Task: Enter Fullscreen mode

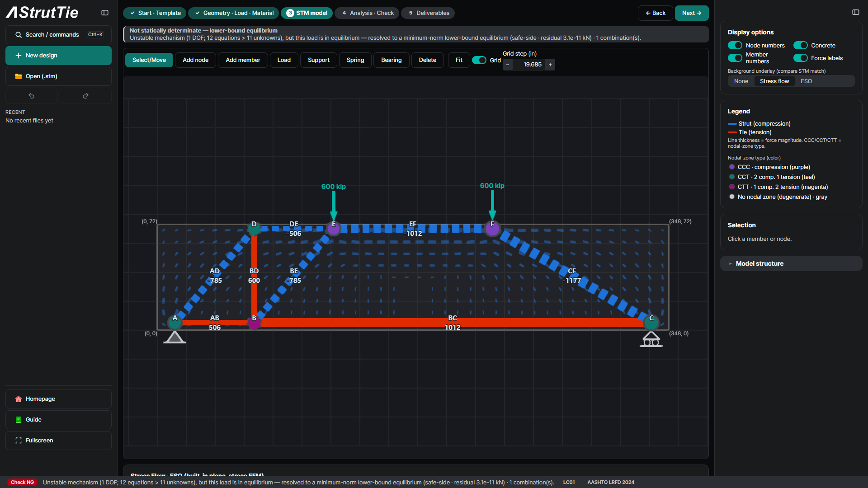Action: click(58, 441)
